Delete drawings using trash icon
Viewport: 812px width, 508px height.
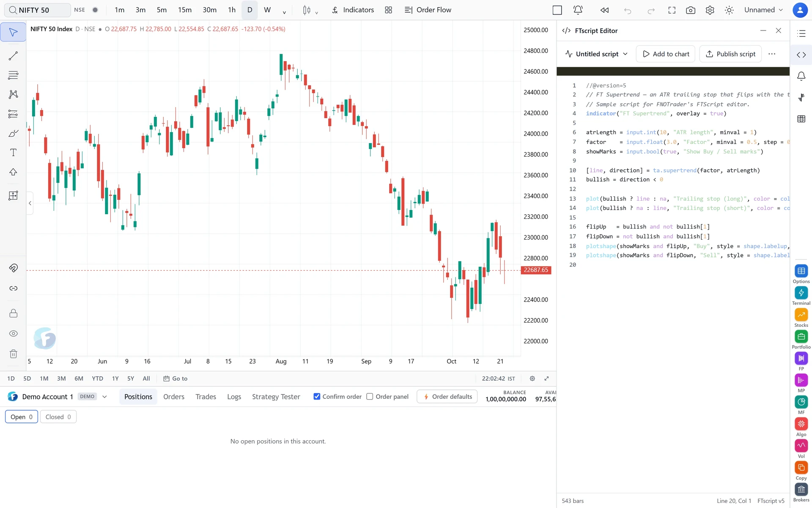point(13,354)
